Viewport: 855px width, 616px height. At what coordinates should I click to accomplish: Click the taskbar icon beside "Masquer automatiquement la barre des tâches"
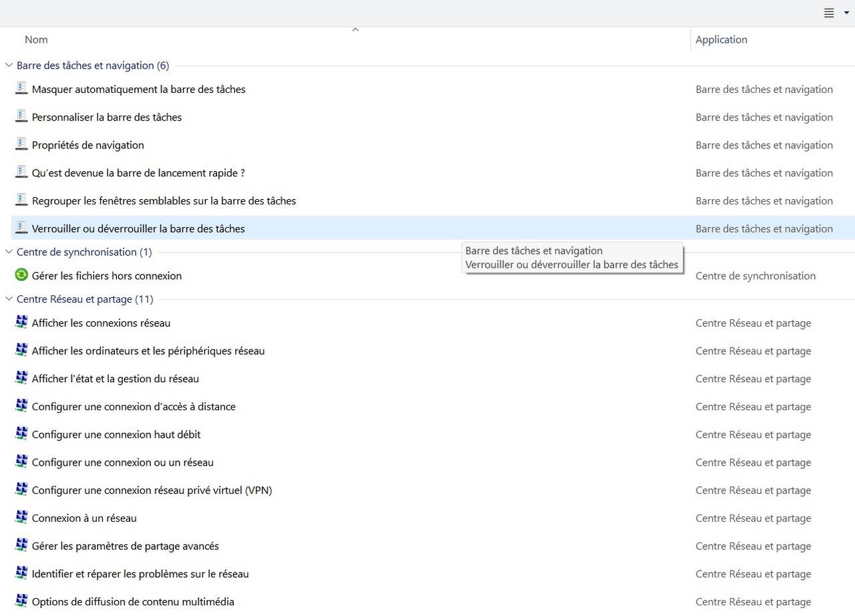pos(21,88)
